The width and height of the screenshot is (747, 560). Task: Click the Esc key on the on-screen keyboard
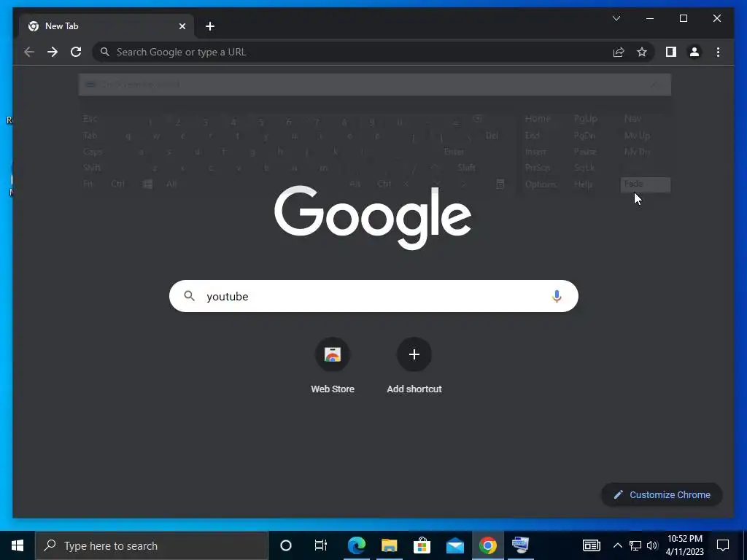pos(90,119)
